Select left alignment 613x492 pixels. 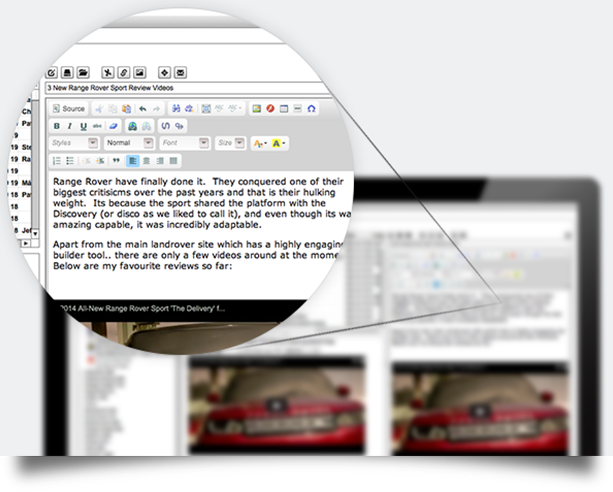click(x=133, y=161)
